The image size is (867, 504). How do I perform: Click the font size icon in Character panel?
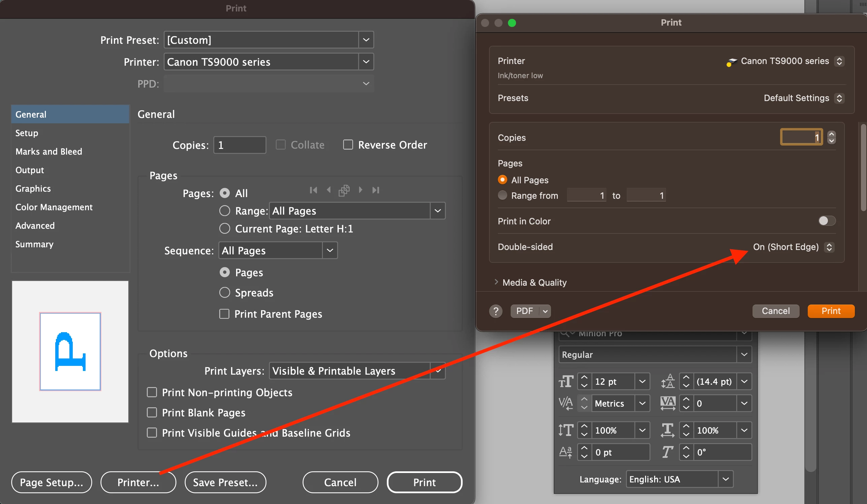[x=566, y=381]
